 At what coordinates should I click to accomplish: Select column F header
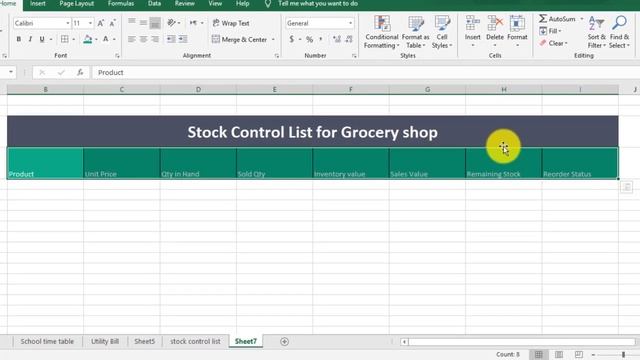click(351, 89)
